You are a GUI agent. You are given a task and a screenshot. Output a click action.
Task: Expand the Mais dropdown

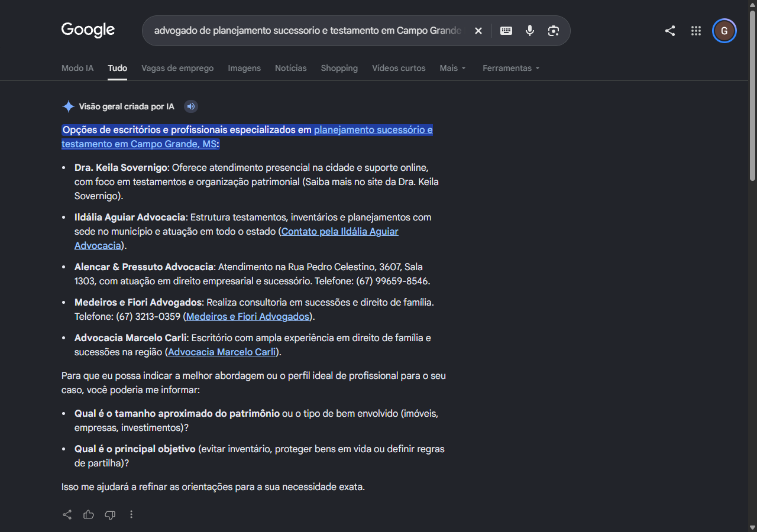point(453,68)
